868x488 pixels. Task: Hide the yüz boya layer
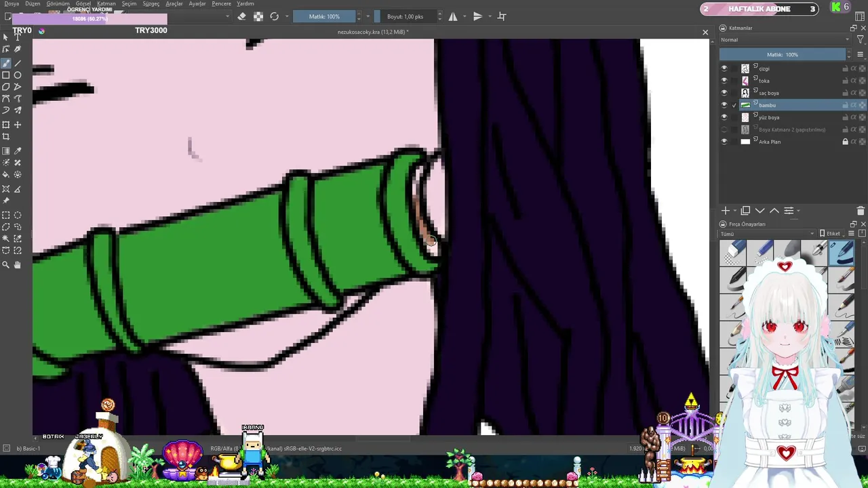pos(724,117)
